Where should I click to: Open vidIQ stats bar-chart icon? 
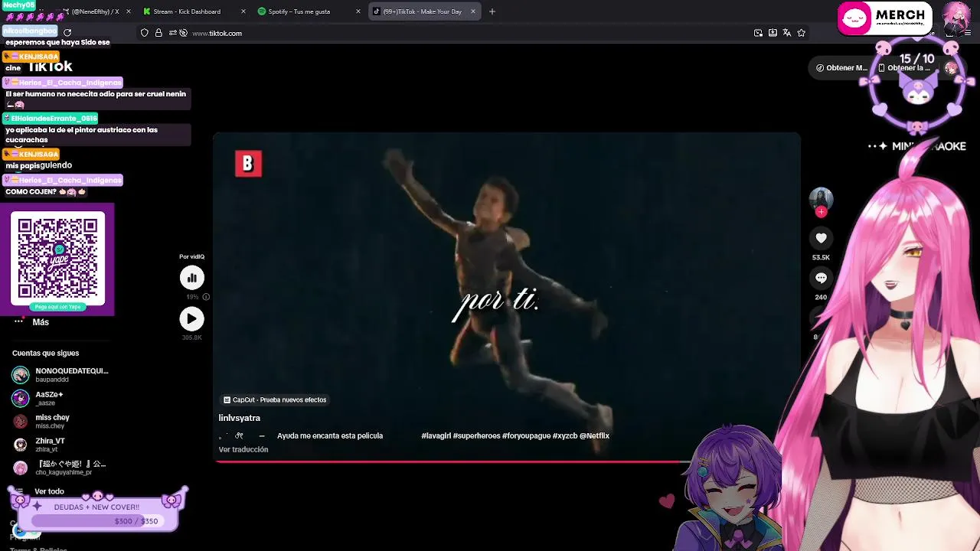[x=191, y=278]
